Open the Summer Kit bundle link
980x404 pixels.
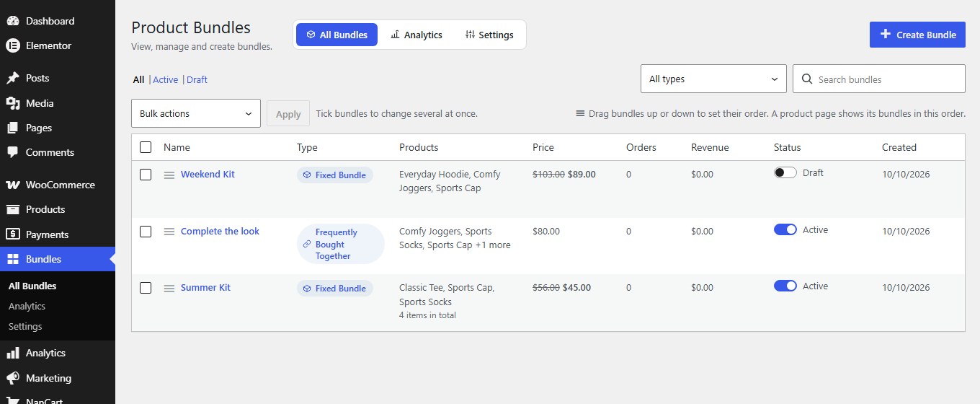[205, 287]
